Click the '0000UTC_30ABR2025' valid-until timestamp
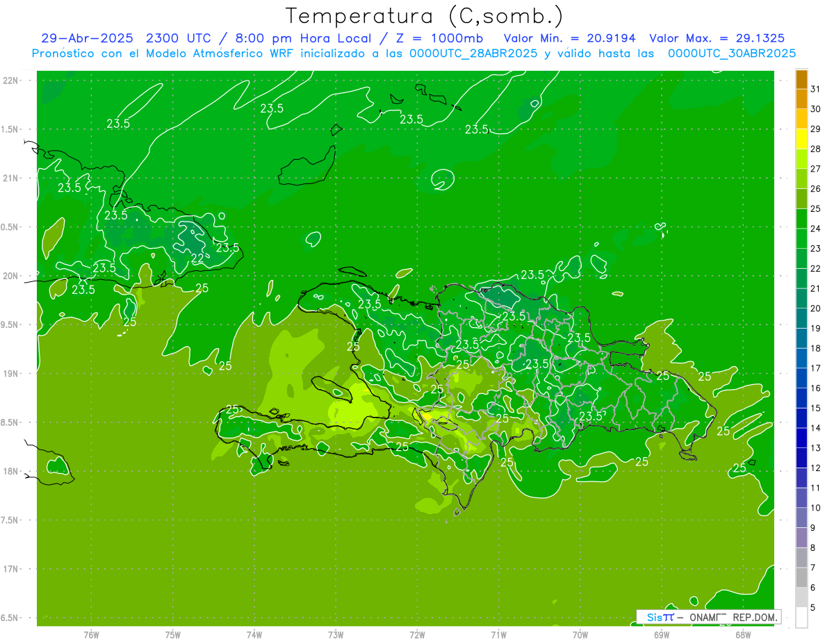The image size is (834, 644). (x=732, y=53)
